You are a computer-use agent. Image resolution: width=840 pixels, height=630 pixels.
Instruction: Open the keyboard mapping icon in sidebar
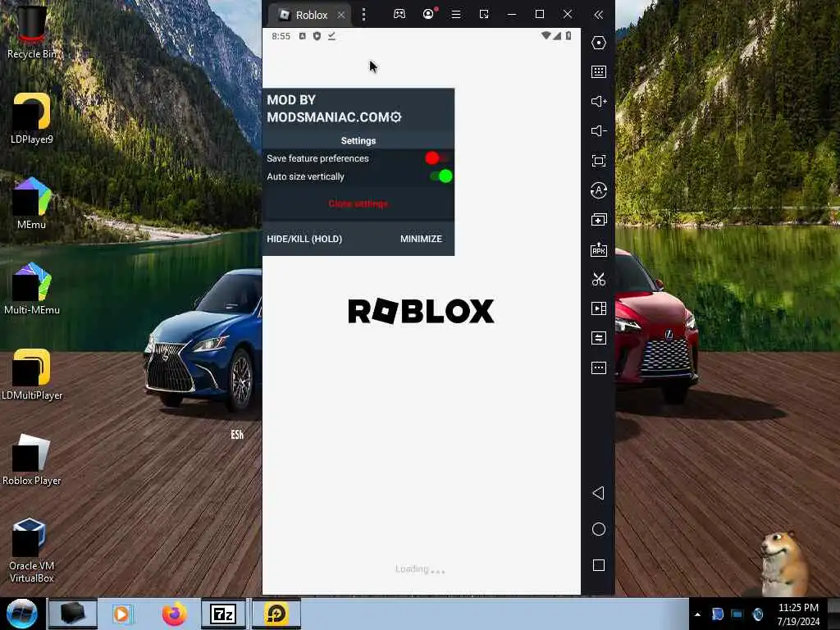click(x=598, y=72)
